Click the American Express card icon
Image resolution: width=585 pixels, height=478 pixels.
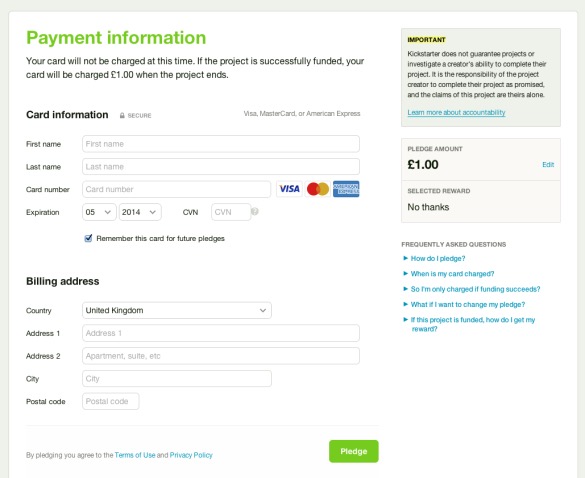(346, 189)
